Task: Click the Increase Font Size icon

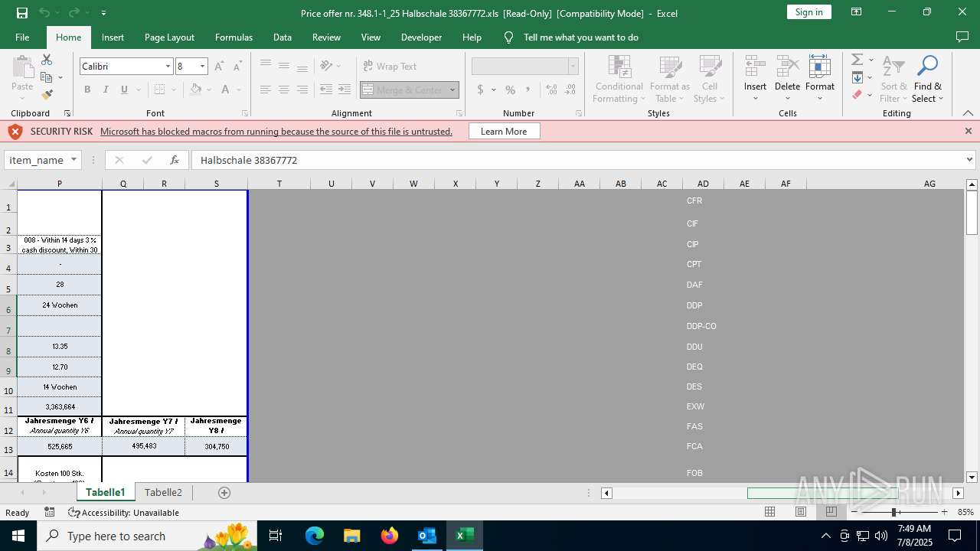Action: pos(219,67)
